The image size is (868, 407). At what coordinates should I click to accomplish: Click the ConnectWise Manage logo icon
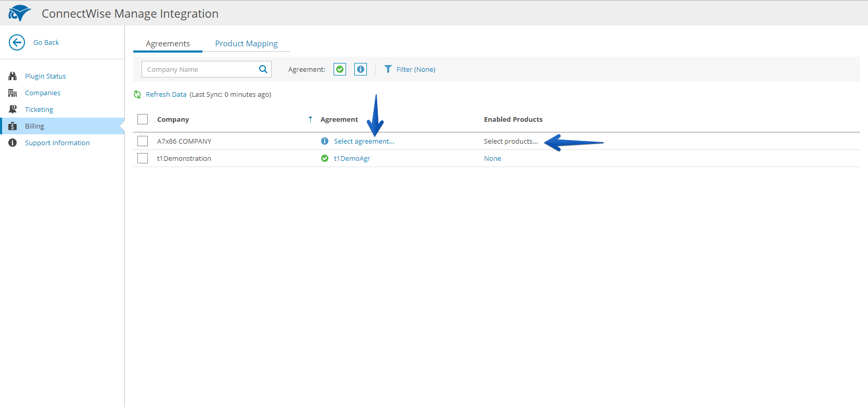19,13
